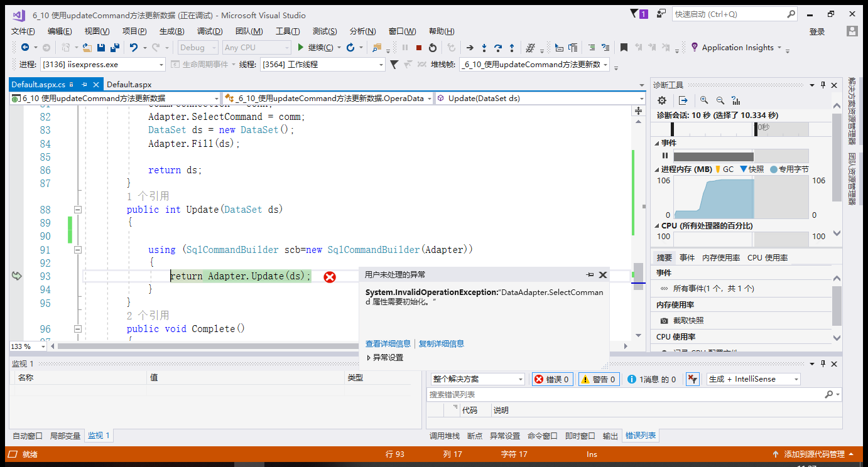Open the 整个解决方案 scope dropdown
868x467 pixels.
point(478,379)
